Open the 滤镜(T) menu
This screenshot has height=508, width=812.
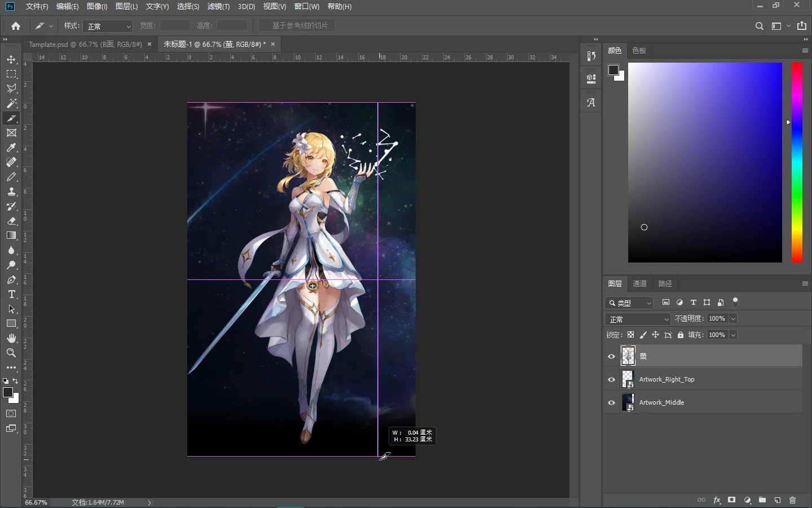coord(218,6)
